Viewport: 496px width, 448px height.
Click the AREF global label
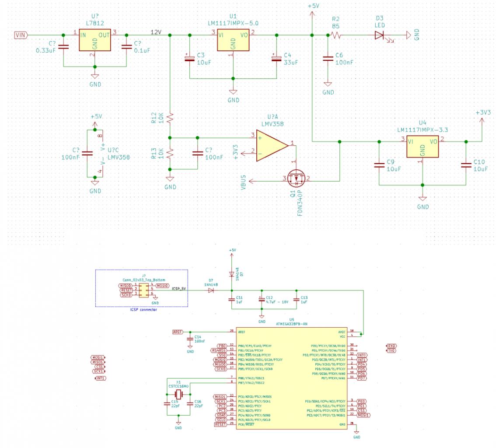pyautogui.click(x=178, y=332)
